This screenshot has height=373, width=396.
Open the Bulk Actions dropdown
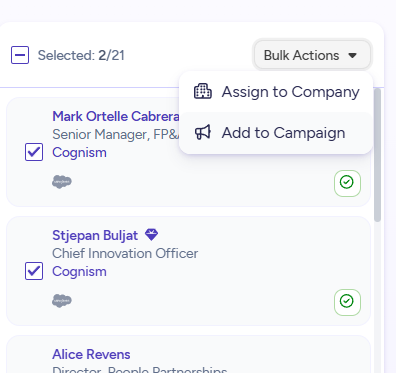pos(312,55)
